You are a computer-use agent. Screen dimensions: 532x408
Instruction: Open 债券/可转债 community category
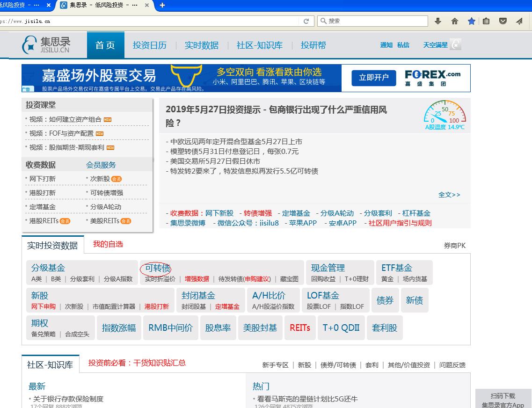[338, 365]
